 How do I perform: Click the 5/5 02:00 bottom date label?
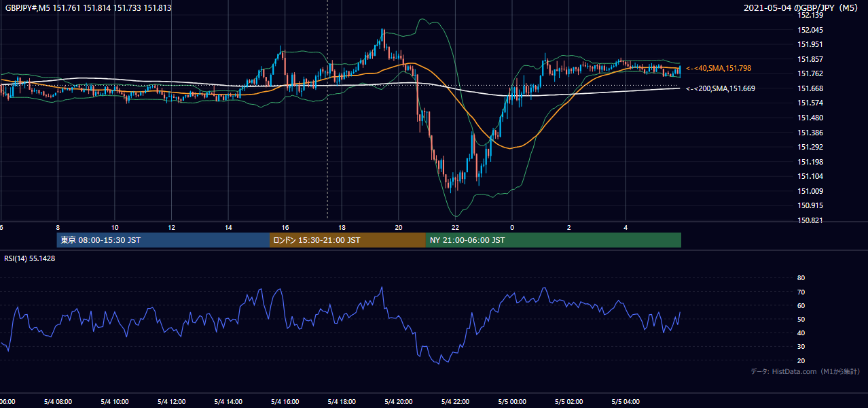[569, 402]
